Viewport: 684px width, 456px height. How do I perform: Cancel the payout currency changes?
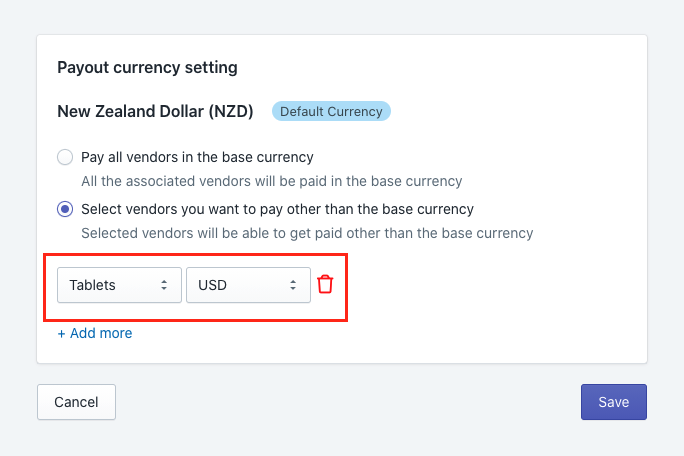pyautogui.click(x=76, y=402)
